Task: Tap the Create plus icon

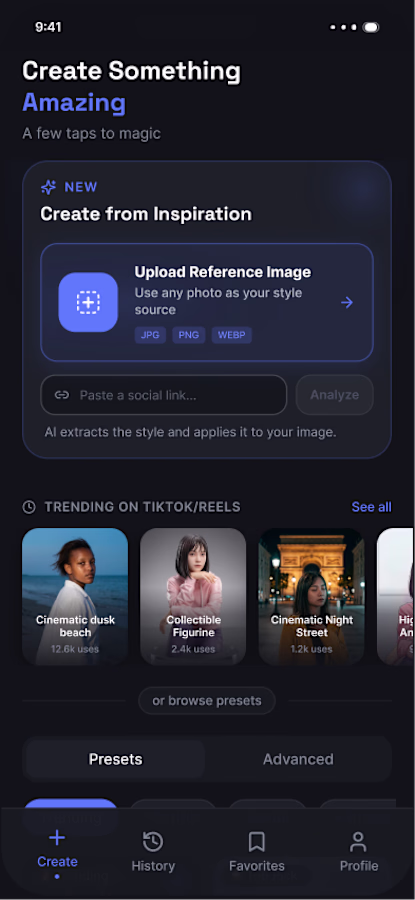Action: tap(57, 839)
